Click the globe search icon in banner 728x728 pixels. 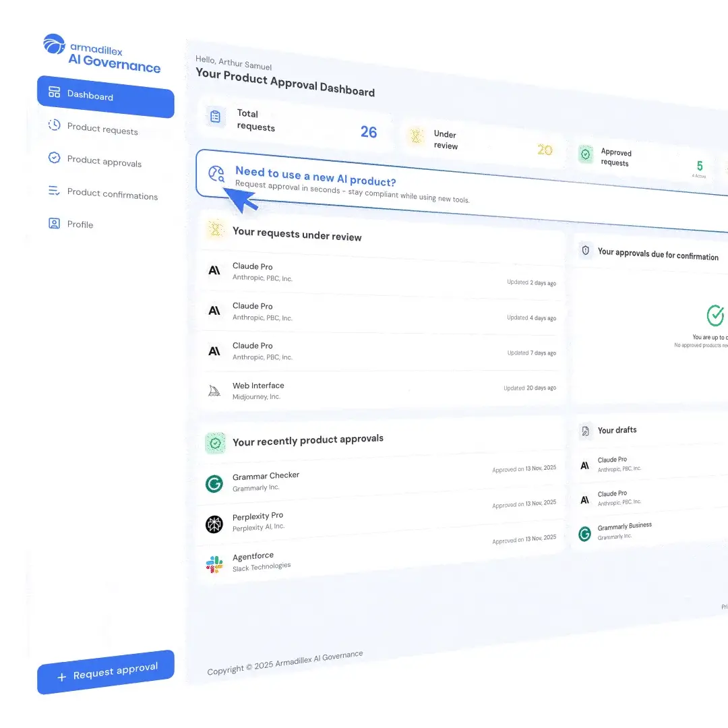tap(216, 174)
